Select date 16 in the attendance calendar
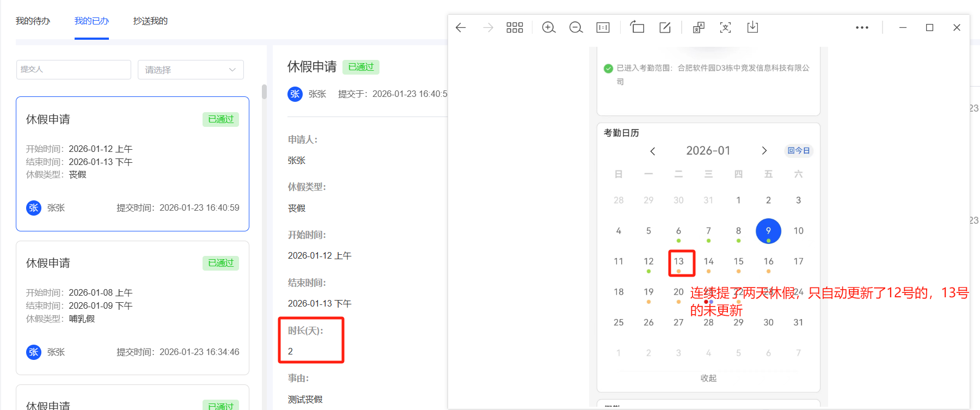Screen dimensions: 980x410 click(x=768, y=262)
